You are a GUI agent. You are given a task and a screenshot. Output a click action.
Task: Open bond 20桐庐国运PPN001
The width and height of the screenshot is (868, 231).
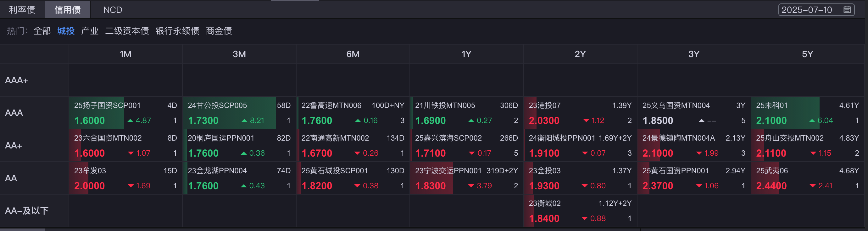tap(221, 138)
